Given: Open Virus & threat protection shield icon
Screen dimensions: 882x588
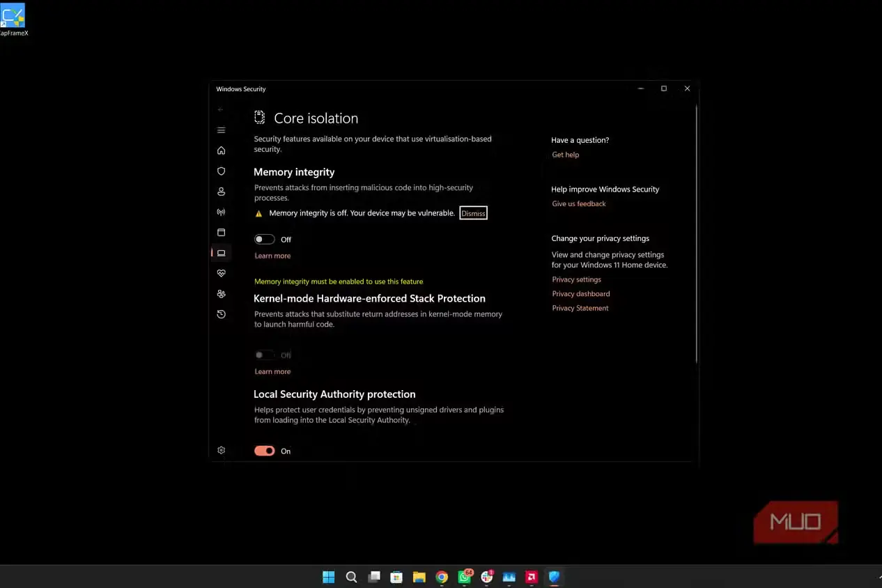Looking at the screenshot, I should (x=221, y=171).
